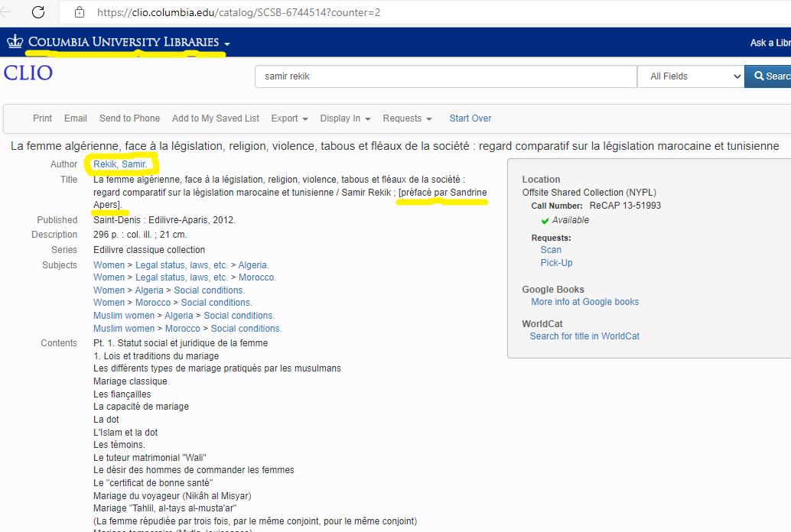791x532 pixels.
Task: Click the blue Search button
Action: pos(768,76)
